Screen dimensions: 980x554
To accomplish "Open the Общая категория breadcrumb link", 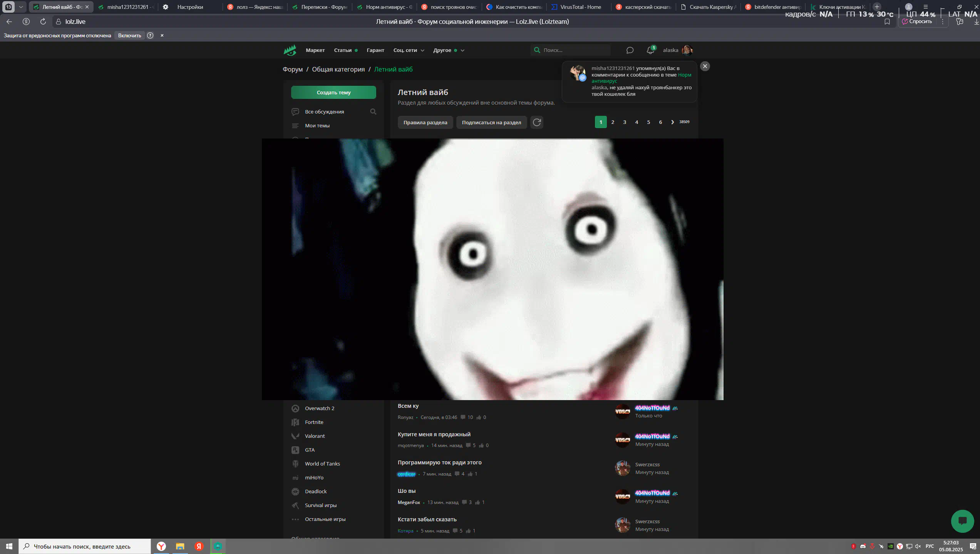I will coord(338,69).
